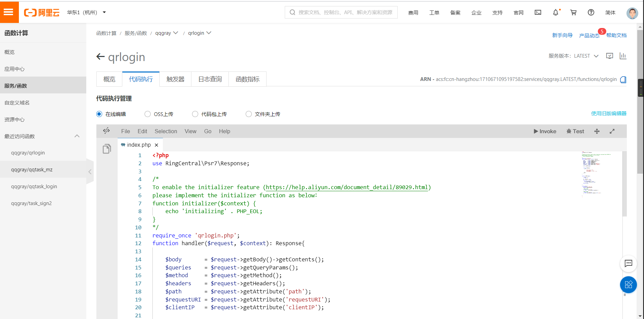Open the editor Selection menu
Viewport: 644px width, 319px height.
pos(166,132)
